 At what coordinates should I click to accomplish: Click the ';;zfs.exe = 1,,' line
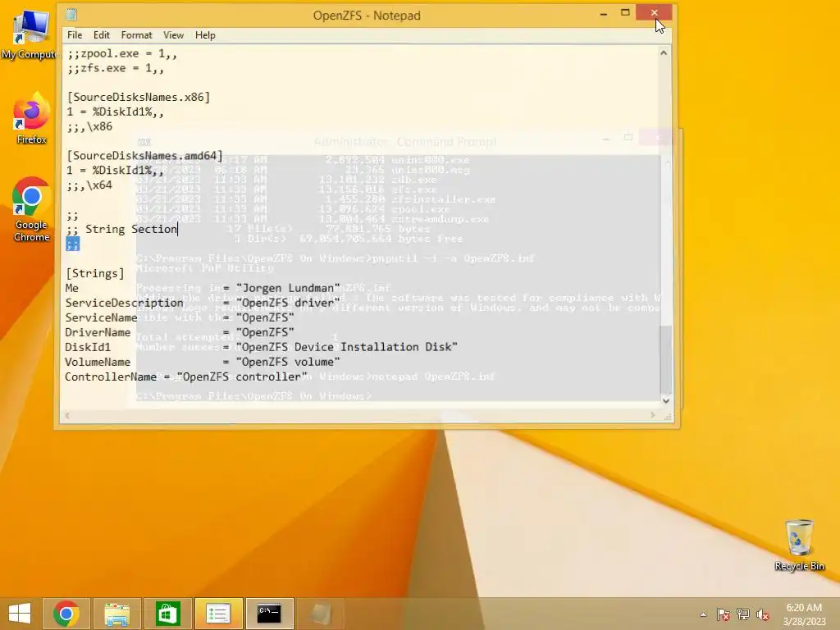[115, 68]
